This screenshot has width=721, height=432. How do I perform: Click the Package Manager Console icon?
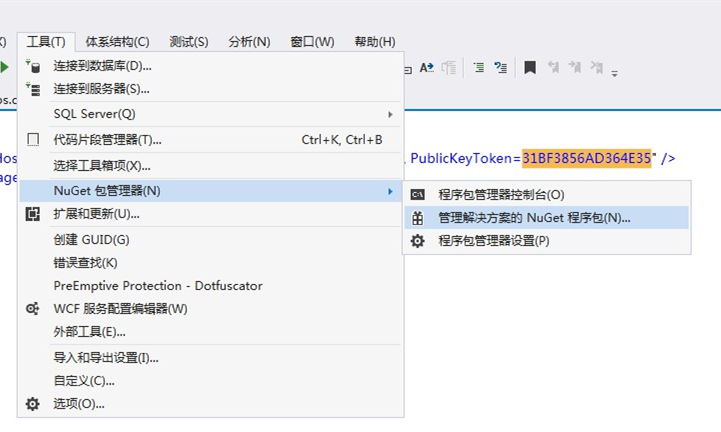coord(418,195)
